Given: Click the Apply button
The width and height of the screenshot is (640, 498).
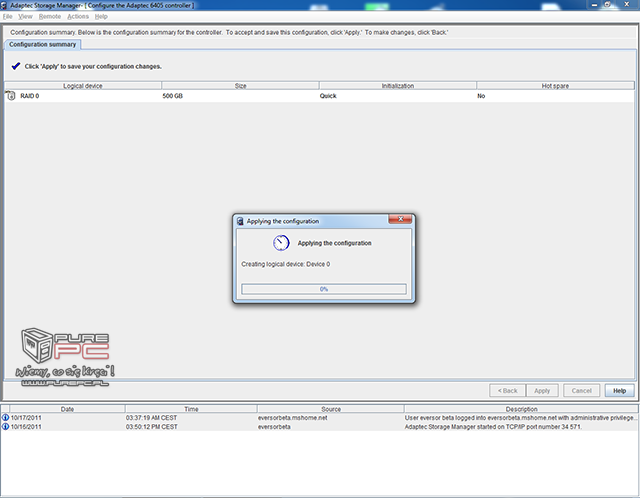Looking at the screenshot, I should click(x=542, y=391).
